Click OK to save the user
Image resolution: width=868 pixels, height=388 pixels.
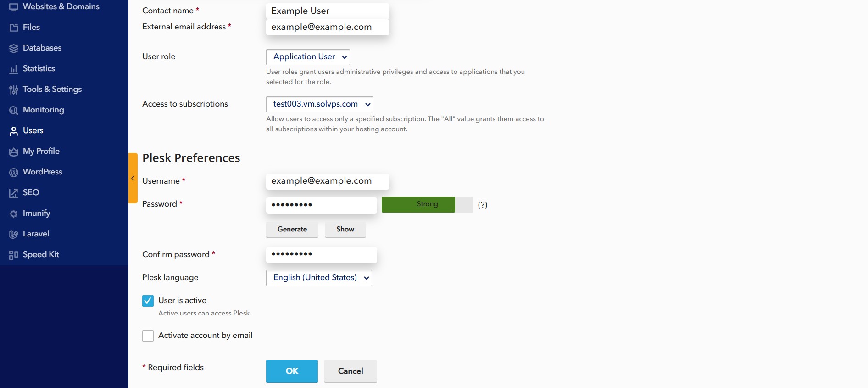292,371
